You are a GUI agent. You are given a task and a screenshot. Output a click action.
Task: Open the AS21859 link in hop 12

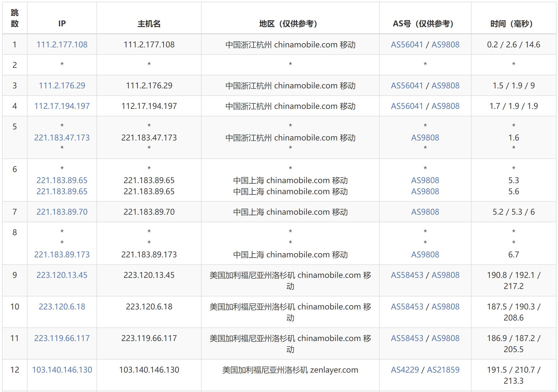[x=443, y=370]
